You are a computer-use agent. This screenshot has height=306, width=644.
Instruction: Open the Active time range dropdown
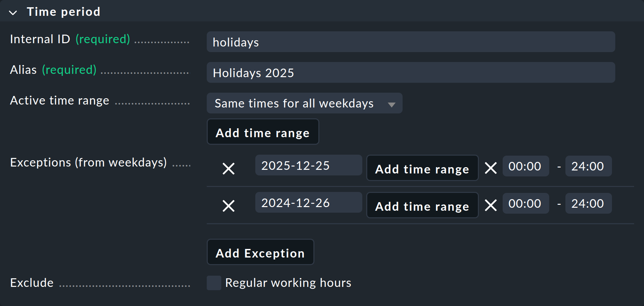tap(304, 103)
